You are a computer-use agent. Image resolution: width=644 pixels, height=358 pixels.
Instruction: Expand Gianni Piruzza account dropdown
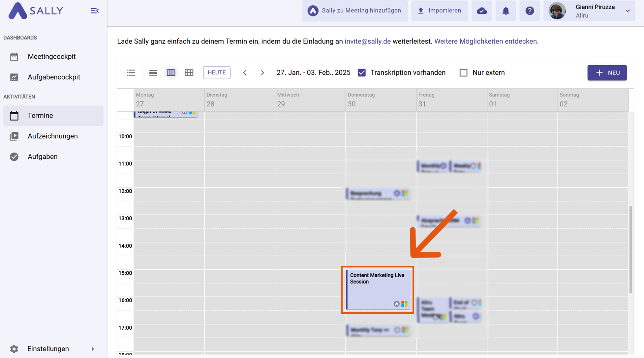coord(628,11)
